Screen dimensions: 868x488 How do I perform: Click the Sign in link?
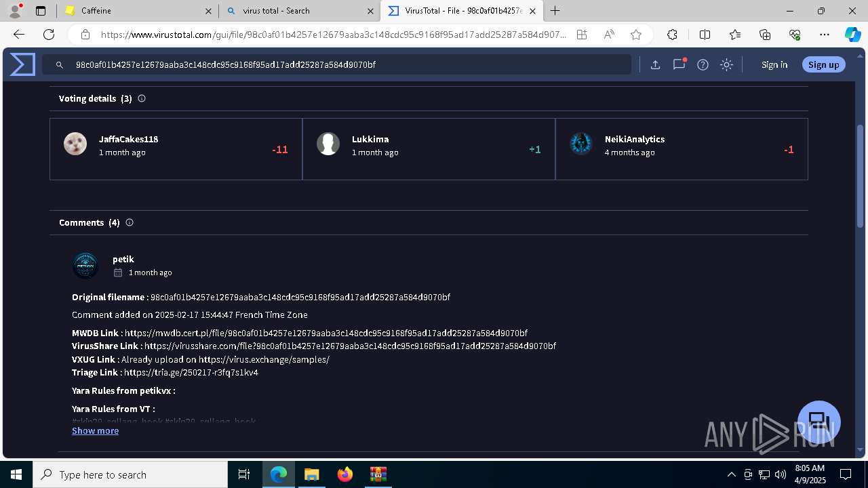[x=774, y=64]
